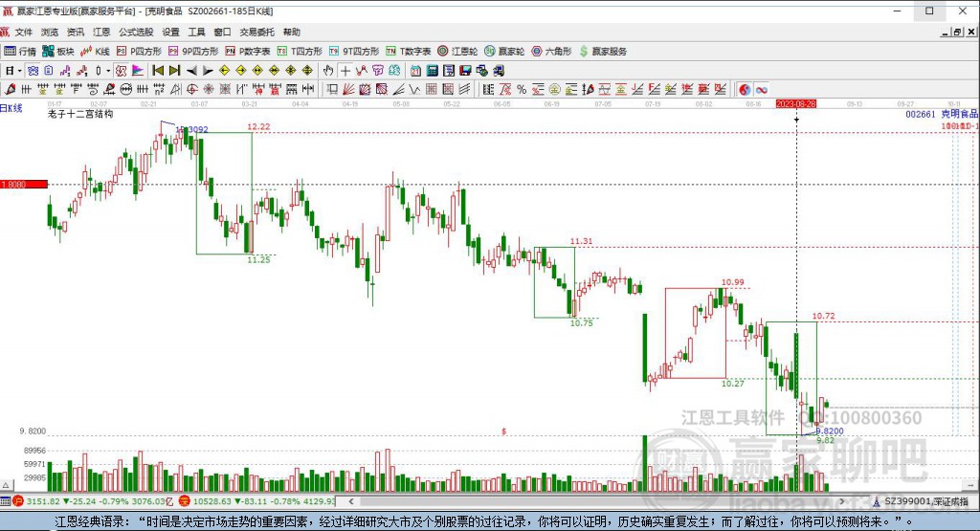Jump to first bar icon
Viewport: 980px width, 531px height.
pyautogui.click(x=158, y=71)
